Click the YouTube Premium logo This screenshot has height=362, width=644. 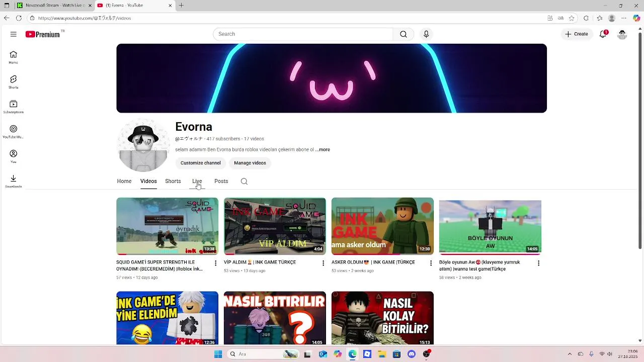[x=43, y=34]
